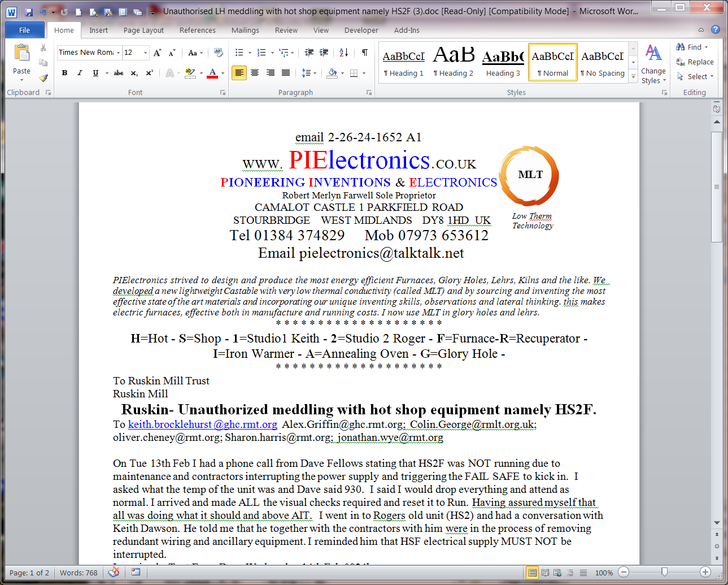Switch to the Page Layout tab
This screenshot has width=728, height=585.
pos(143,30)
